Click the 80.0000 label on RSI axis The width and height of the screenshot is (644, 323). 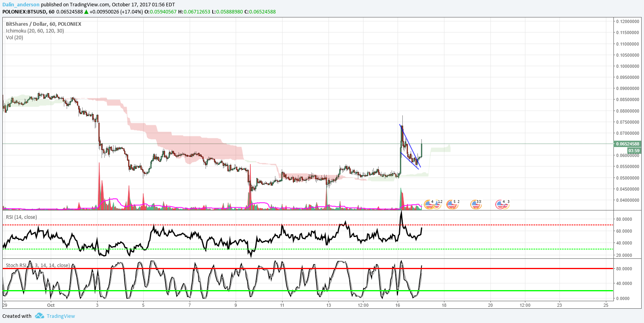[x=624, y=219]
